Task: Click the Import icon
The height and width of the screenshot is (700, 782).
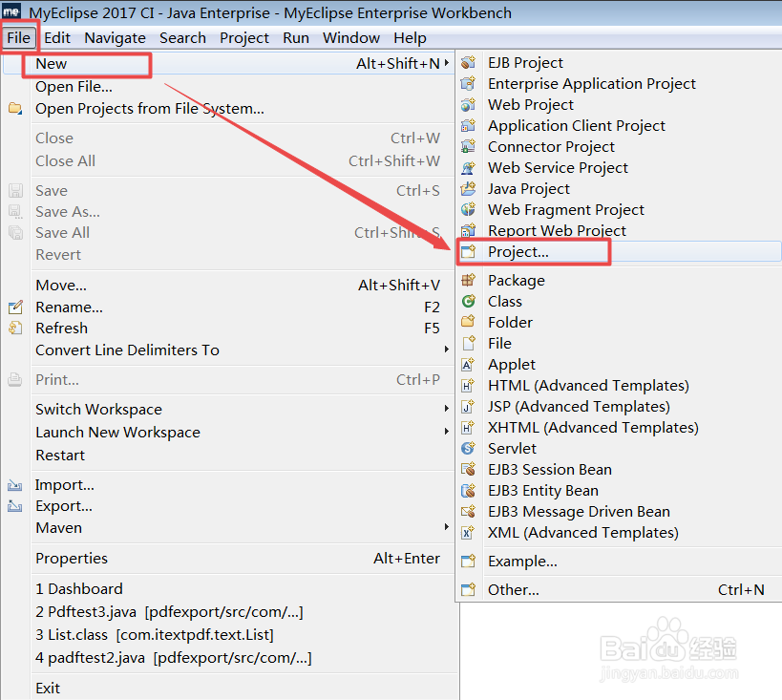Action: 15,485
